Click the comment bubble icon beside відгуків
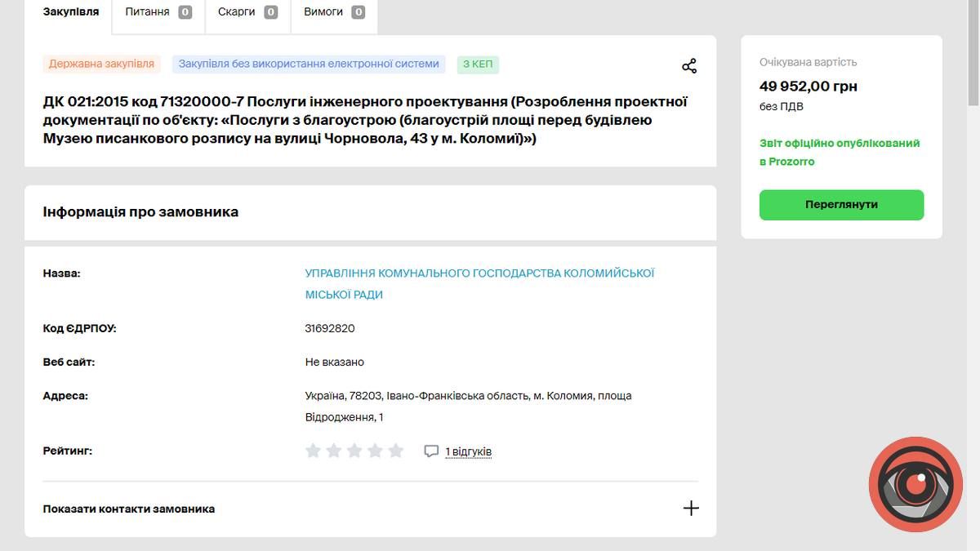Image resolution: width=980 pixels, height=551 pixels. 431,451
